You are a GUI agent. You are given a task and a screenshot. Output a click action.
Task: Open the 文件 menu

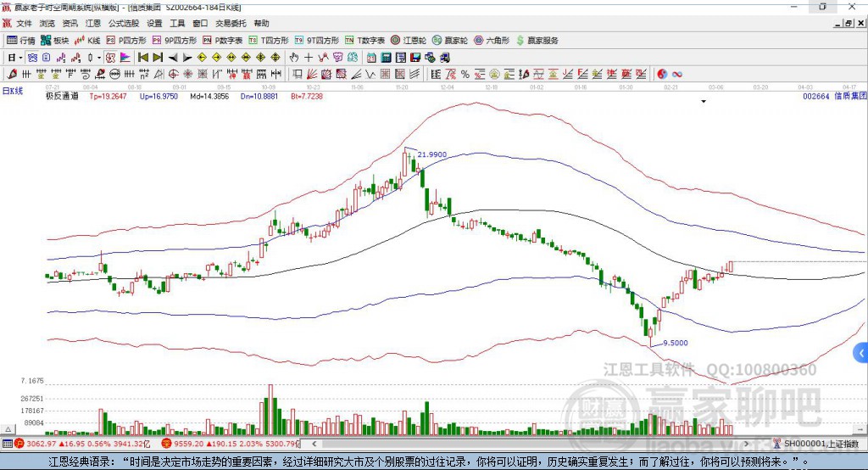point(25,23)
